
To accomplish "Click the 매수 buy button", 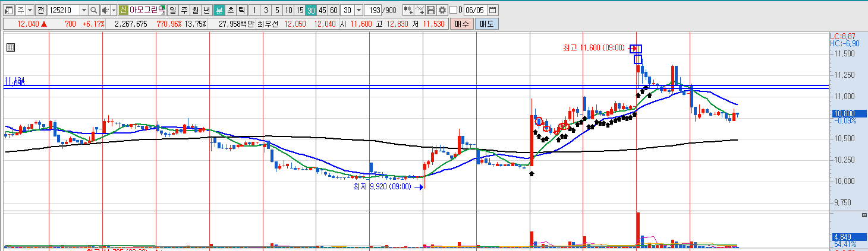I will (x=461, y=24).
